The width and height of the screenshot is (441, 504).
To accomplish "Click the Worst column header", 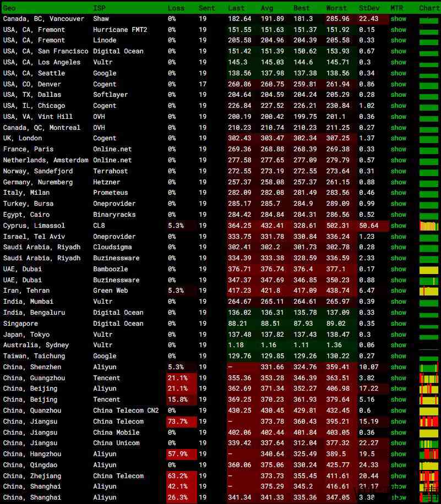I will 336,8.
